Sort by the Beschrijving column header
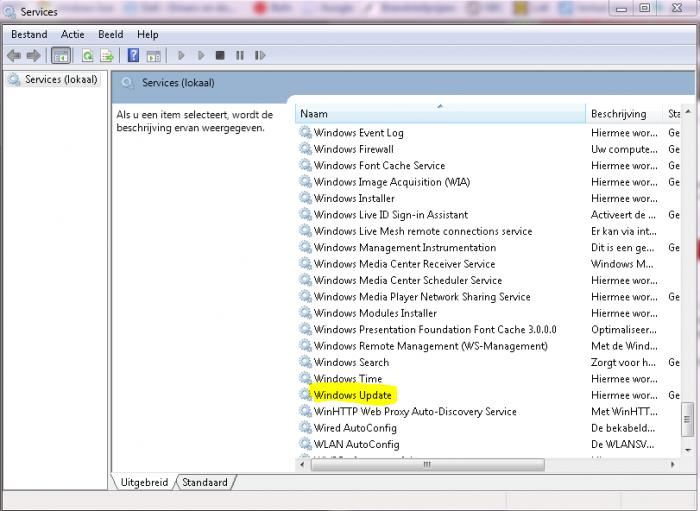700x511 pixels. pos(624,114)
